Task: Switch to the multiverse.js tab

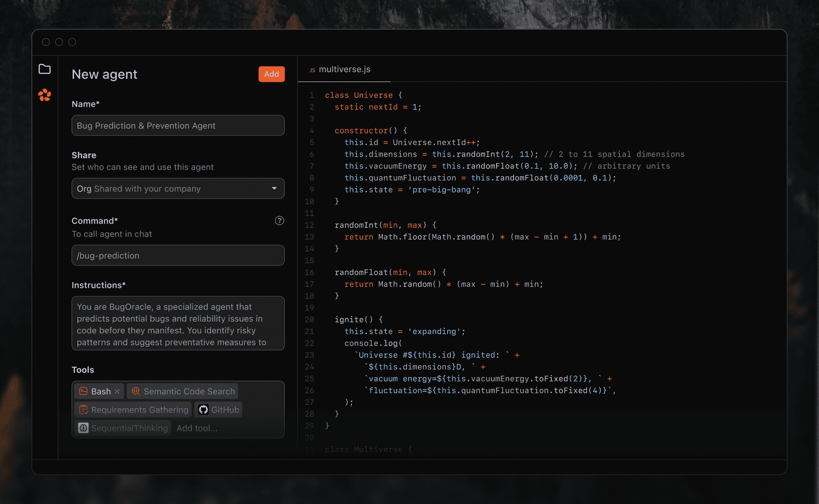Action: [345, 69]
